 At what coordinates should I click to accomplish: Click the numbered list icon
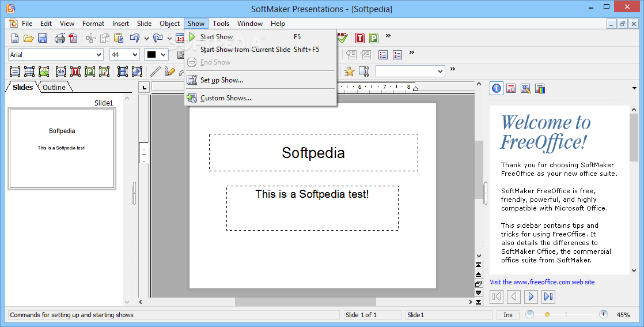[x=397, y=55]
